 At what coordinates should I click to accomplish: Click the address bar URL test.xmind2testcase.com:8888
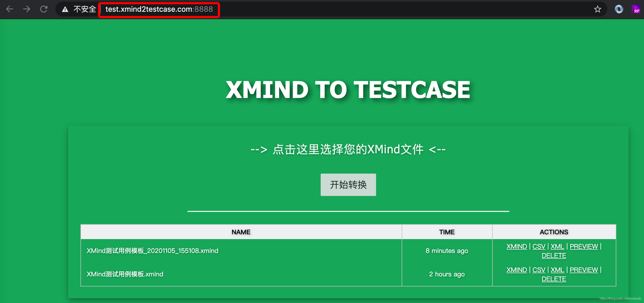pyautogui.click(x=159, y=9)
